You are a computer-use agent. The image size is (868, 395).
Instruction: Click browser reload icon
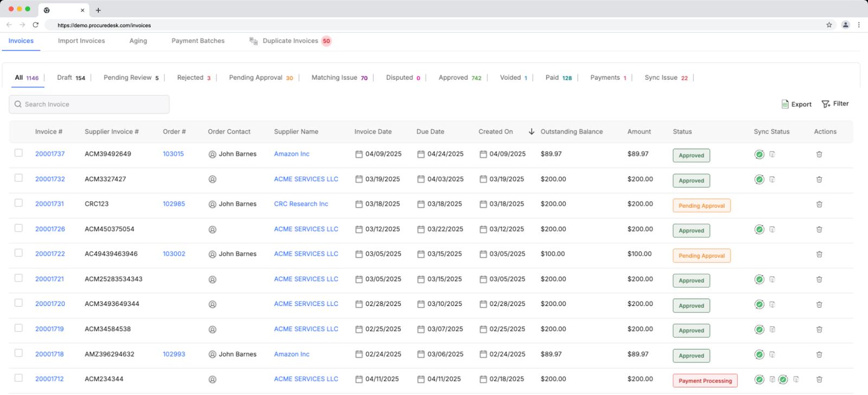coord(36,24)
